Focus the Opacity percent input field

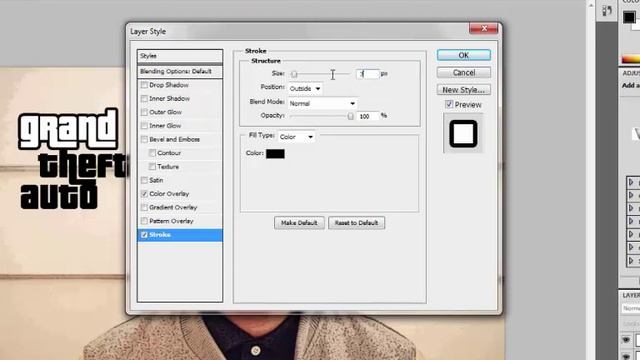click(x=367, y=116)
